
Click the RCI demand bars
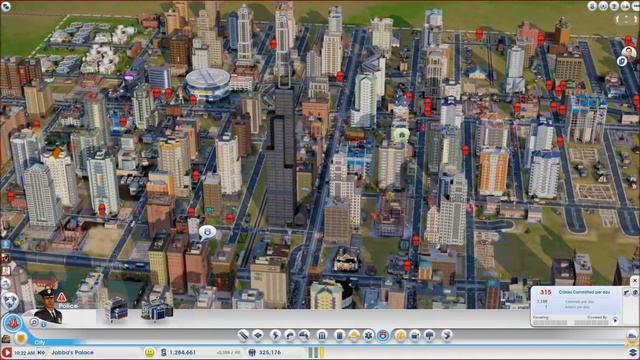point(317,352)
